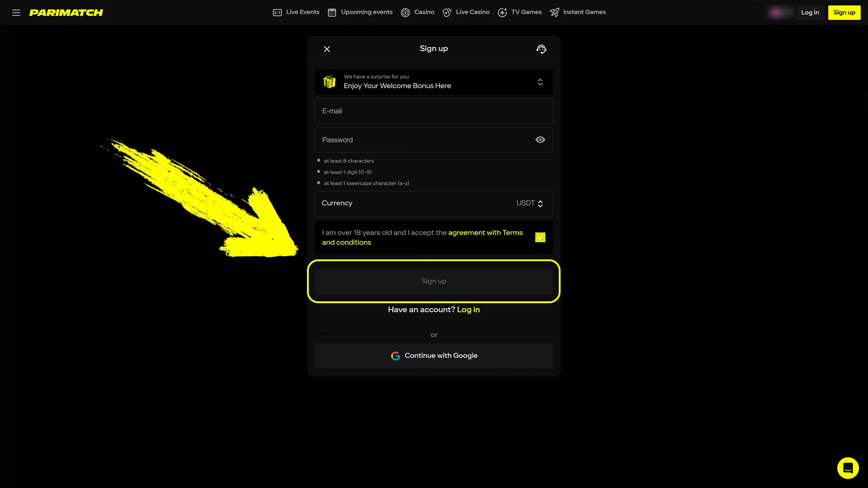Open Upcoming events from the top bar

332,12
